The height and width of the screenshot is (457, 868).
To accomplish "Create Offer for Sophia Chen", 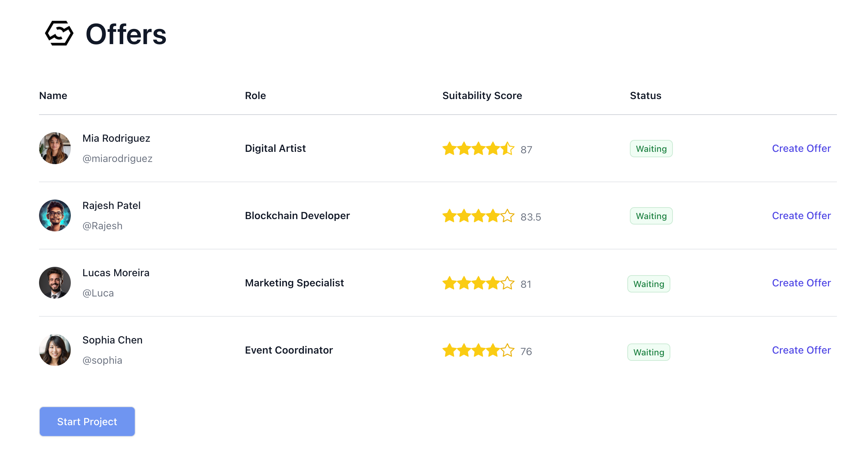I will (x=801, y=350).
